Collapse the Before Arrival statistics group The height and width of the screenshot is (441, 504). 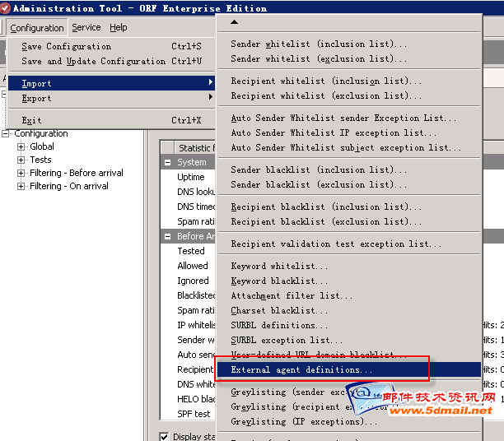[x=167, y=237]
